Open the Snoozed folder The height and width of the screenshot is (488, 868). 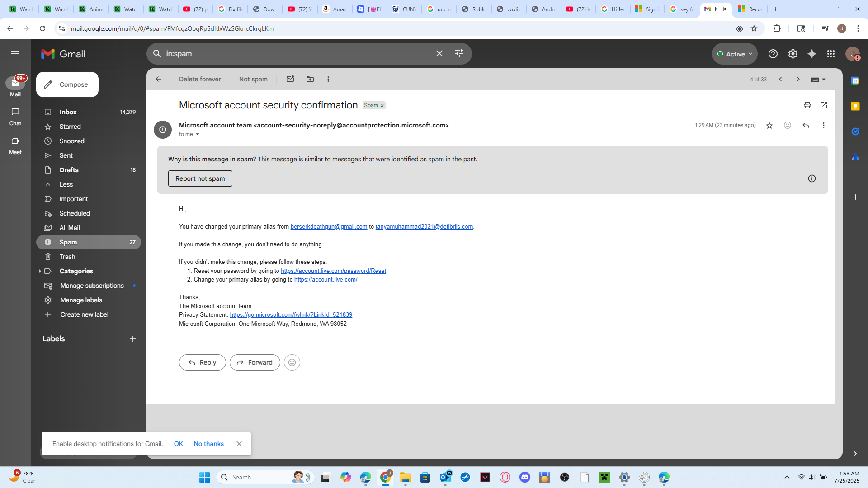click(89, 141)
